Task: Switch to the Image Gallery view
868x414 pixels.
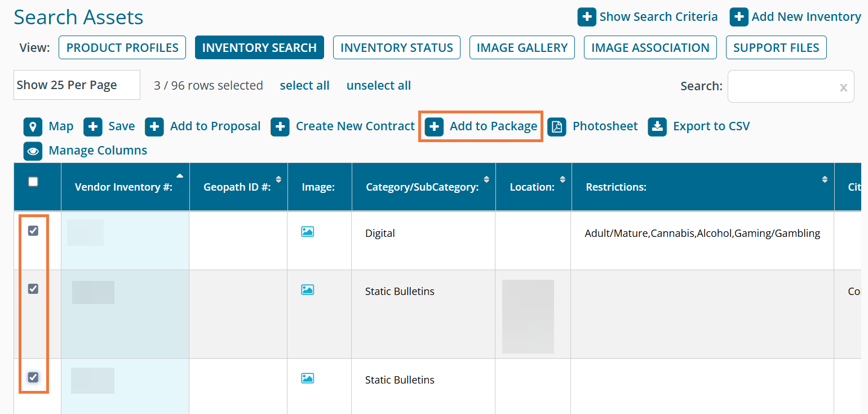Action: (522, 48)
